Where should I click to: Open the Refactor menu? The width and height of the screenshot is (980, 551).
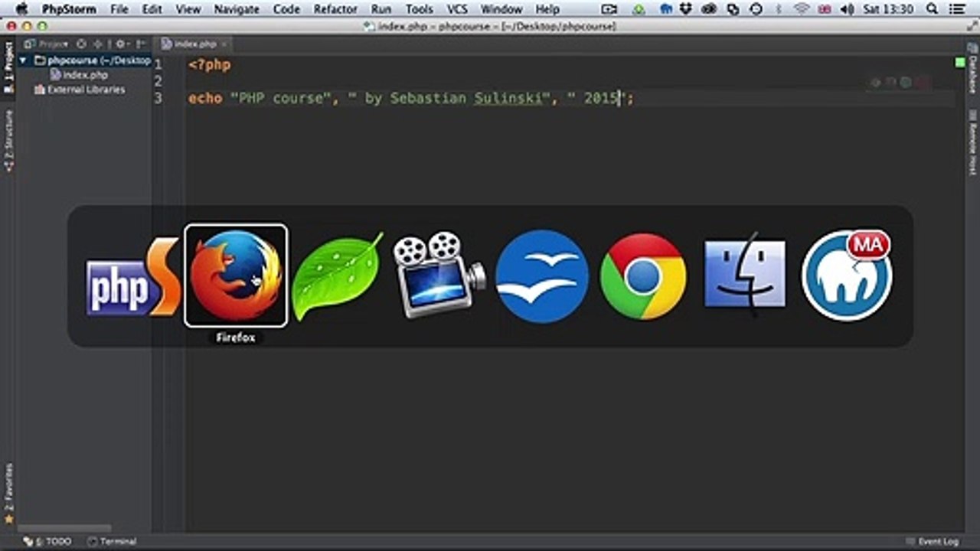335,9
